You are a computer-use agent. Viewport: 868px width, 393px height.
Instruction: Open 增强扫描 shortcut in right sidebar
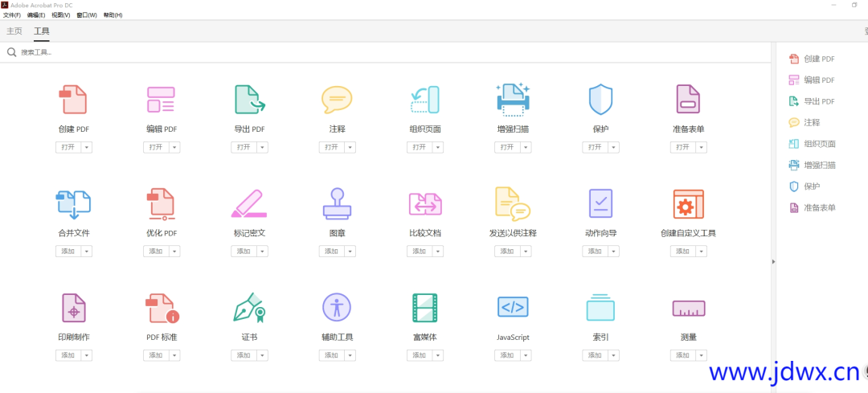812,165
